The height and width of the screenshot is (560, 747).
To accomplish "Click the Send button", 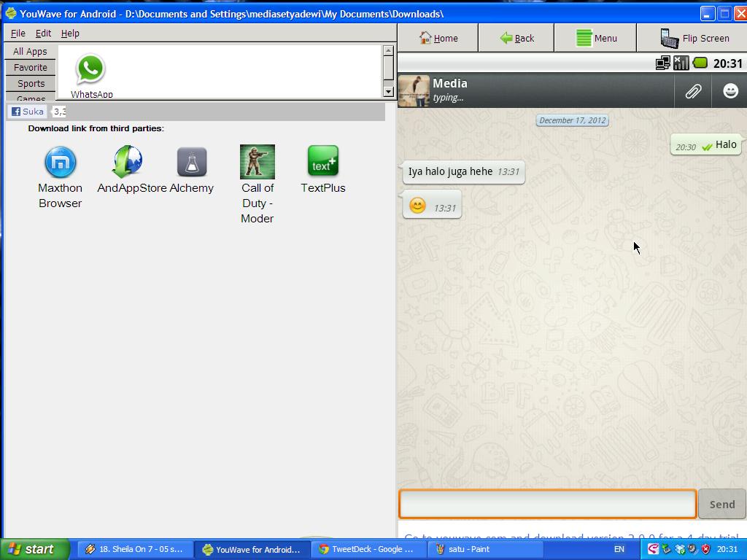I will 721,503.
